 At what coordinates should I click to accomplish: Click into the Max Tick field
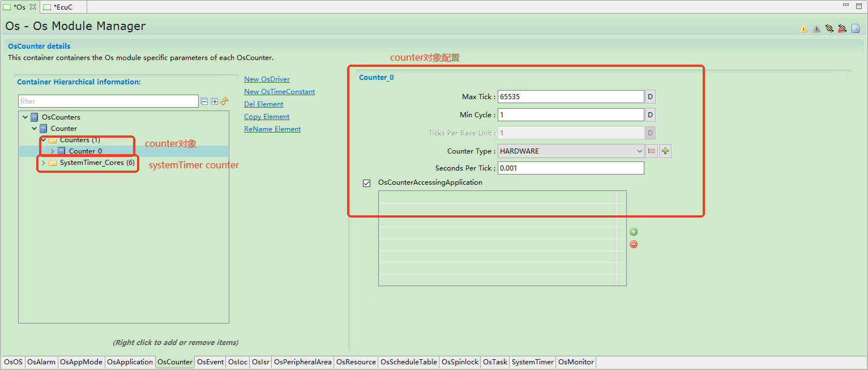(570, 97)
